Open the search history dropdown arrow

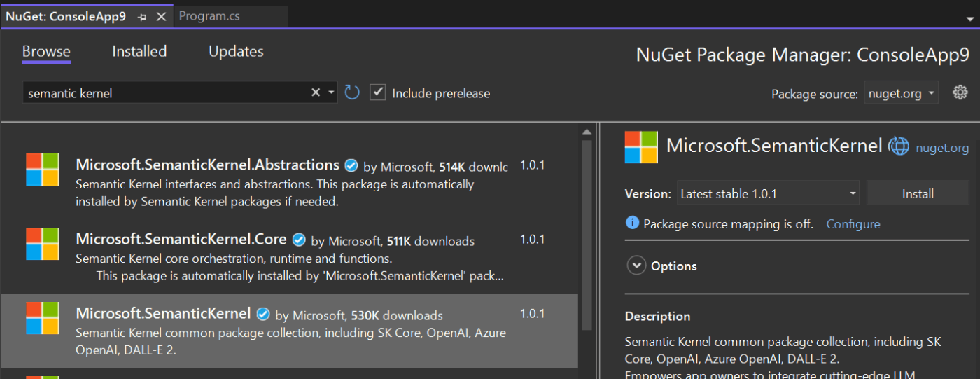click(x=331, y=93)
